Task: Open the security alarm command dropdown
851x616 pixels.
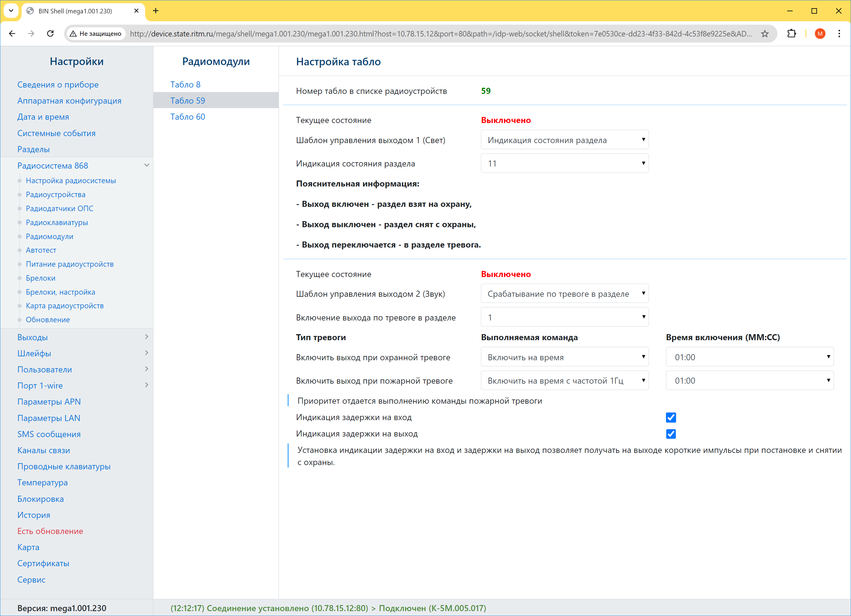Action: (x=564, y=357)
